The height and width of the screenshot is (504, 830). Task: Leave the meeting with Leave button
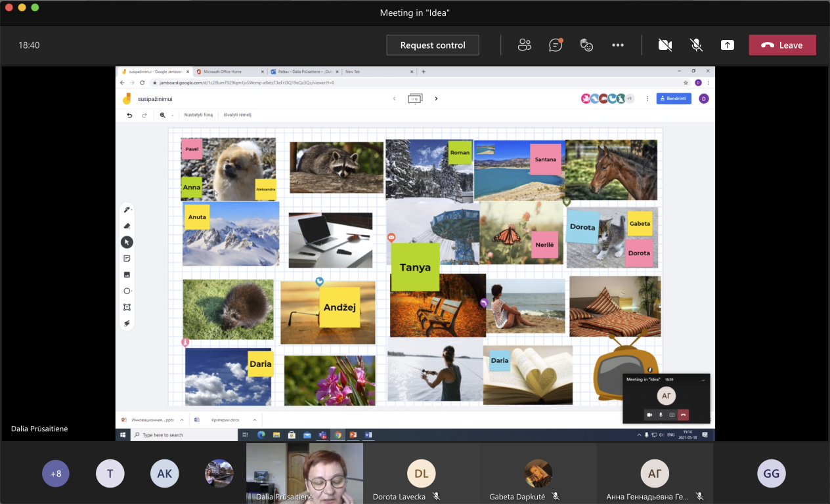pyautogui.click(x=782, y=45)
